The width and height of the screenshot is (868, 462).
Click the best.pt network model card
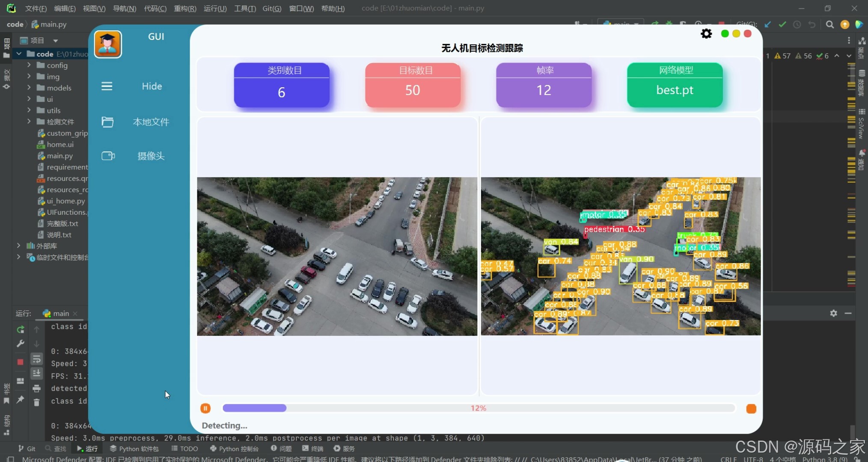(675, 85)
